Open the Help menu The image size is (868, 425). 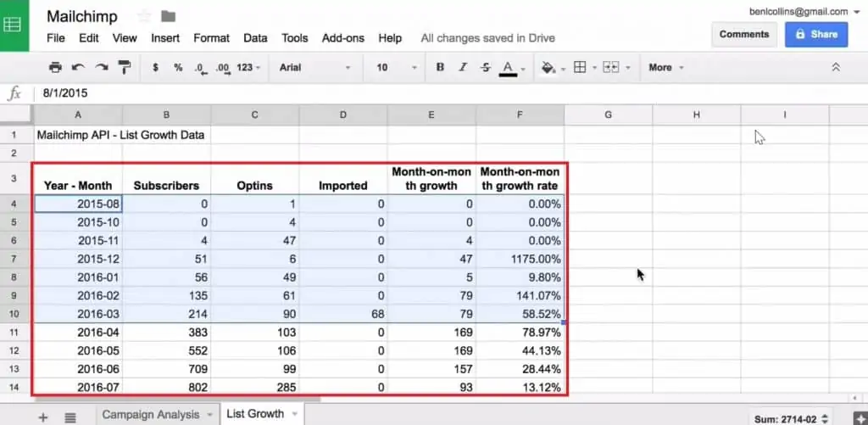tap(390, 38)
